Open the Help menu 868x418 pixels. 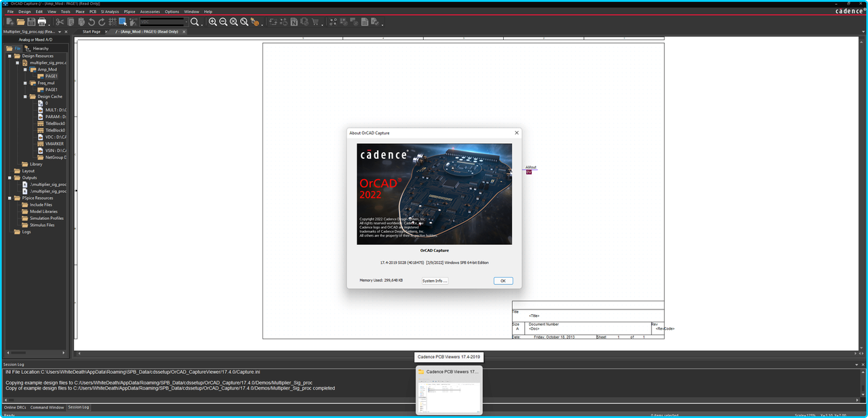pyautogui.click(x=208, y=12)
